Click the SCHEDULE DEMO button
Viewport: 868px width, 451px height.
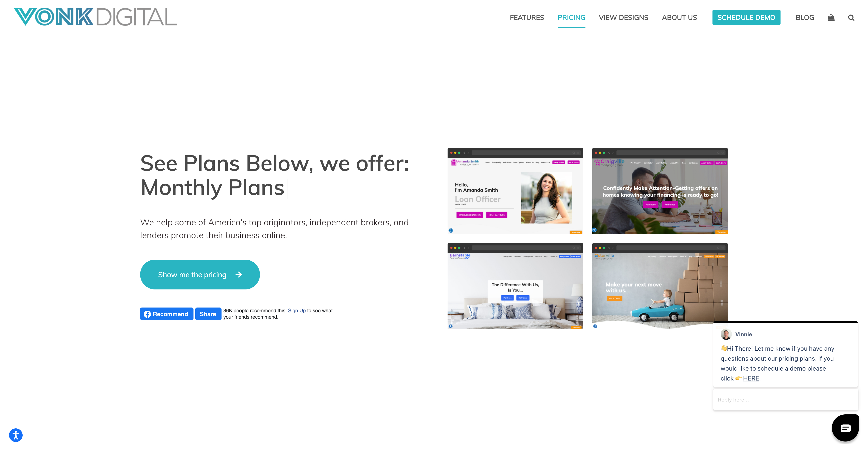pos(746,17)
